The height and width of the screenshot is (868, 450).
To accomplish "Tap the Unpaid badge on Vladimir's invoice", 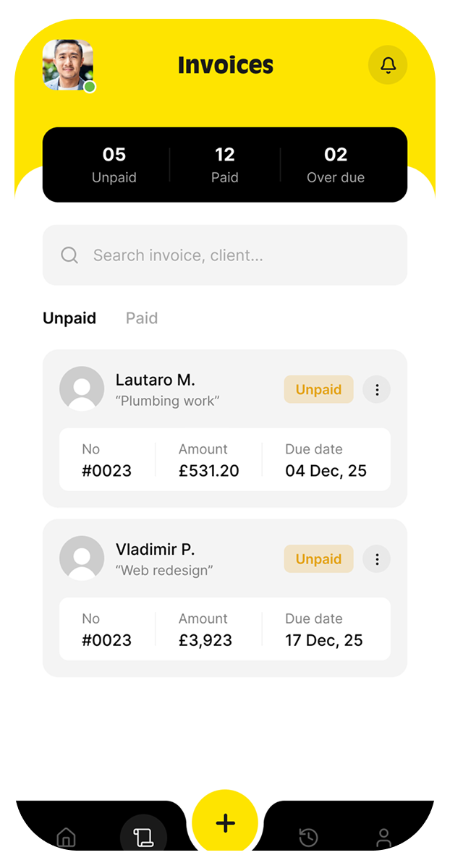I will coord(318,559).
